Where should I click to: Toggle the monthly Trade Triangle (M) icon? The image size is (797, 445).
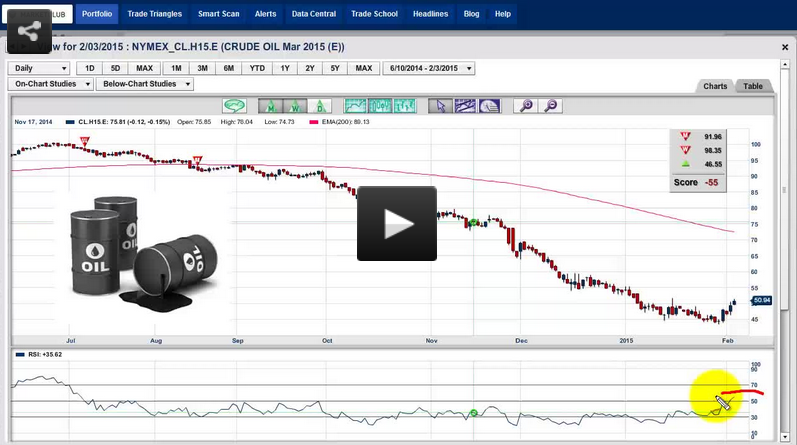click(270, 105)
